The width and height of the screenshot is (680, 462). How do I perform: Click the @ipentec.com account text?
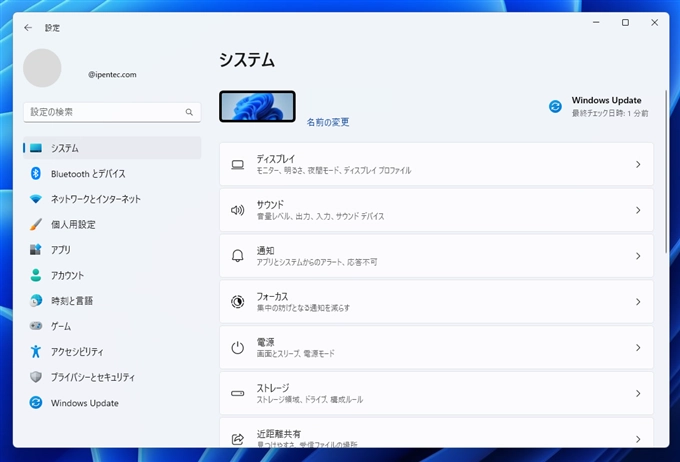tap(112, 75)
